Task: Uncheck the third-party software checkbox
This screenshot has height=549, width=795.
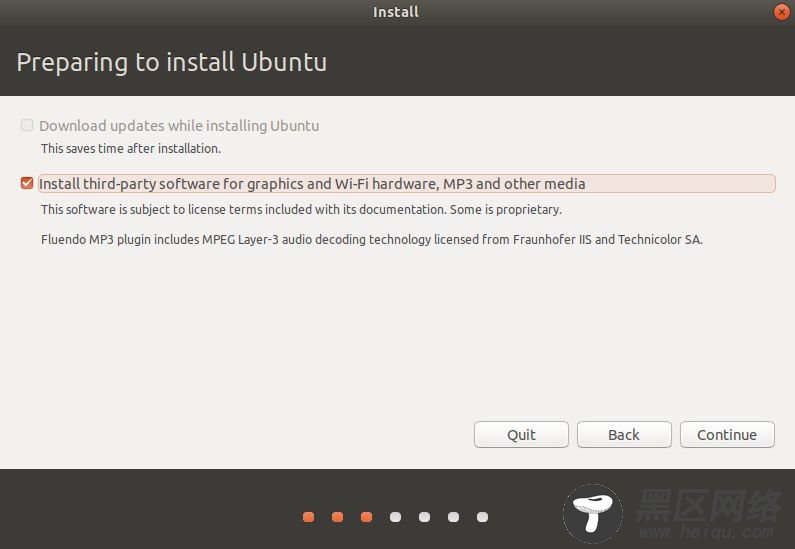Action: tap(27, 183)
